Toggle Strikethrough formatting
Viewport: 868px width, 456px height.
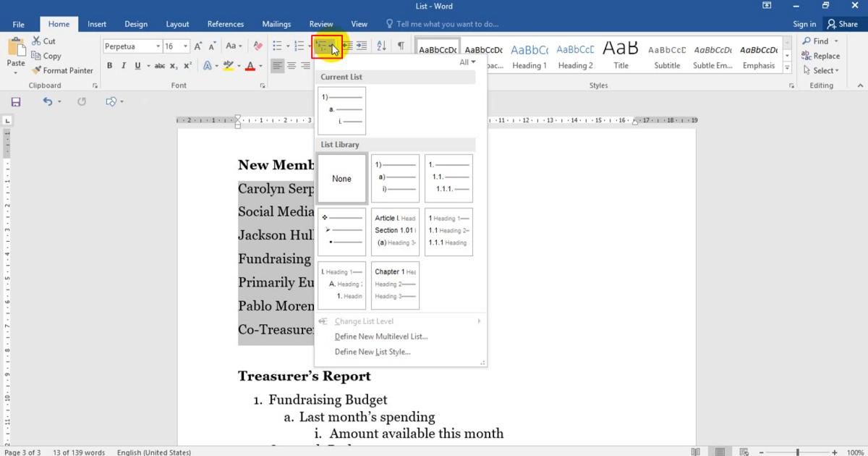point(160,66)
